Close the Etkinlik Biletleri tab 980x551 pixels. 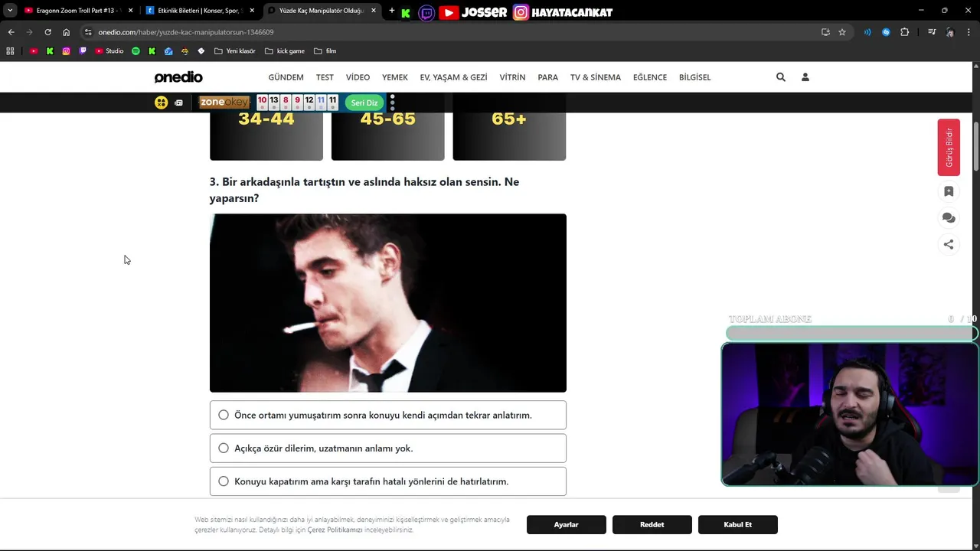[253, 11]
